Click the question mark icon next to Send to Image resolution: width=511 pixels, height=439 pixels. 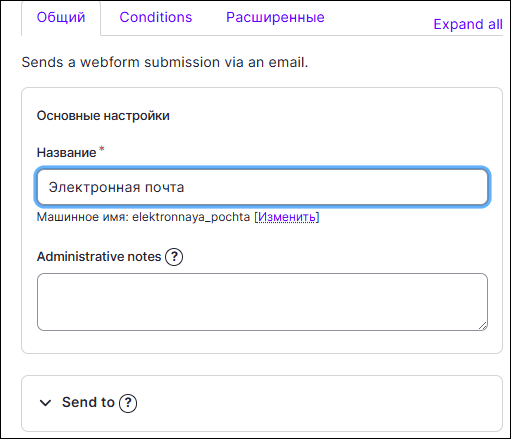[128, 403]
